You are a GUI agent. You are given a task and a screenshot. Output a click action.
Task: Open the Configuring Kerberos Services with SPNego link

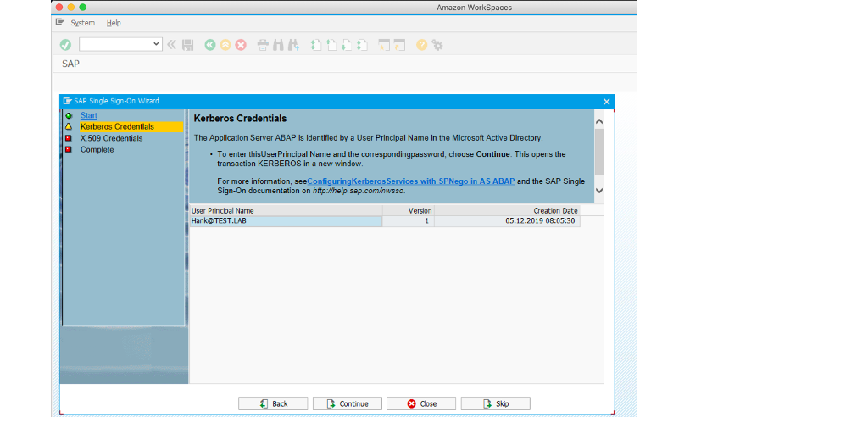pos(411,181)
